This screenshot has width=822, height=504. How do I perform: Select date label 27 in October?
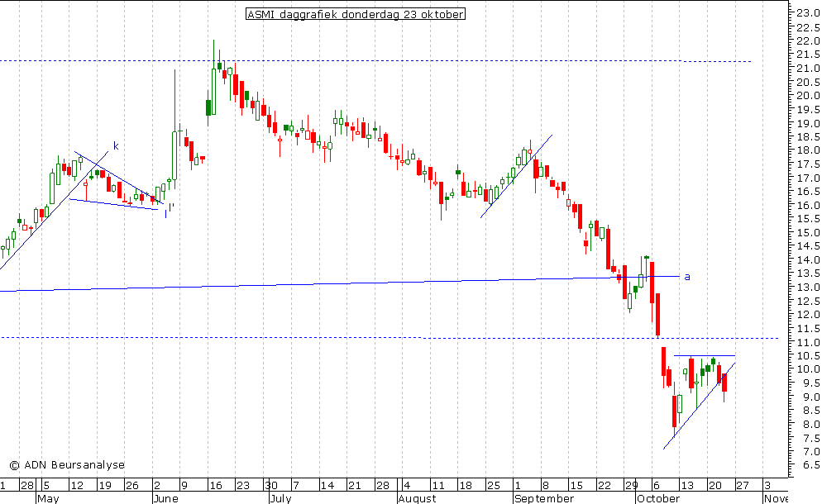click(x=743, y=486)
